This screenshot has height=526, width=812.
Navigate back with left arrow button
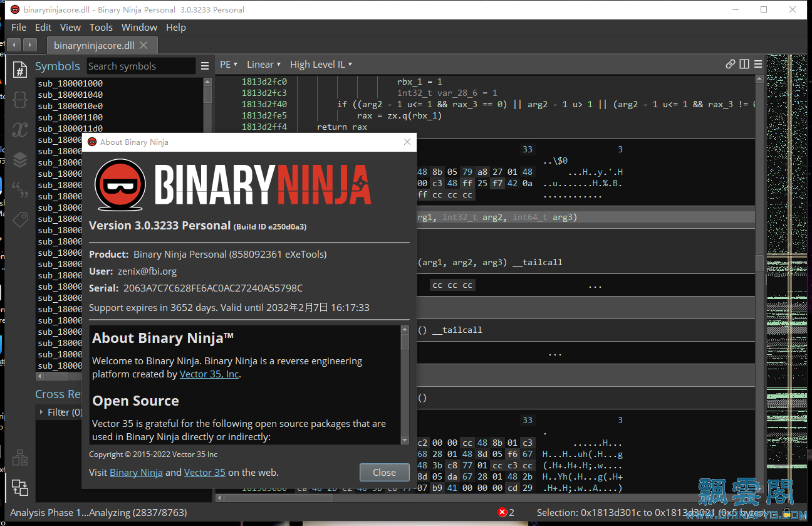point(14,45)
